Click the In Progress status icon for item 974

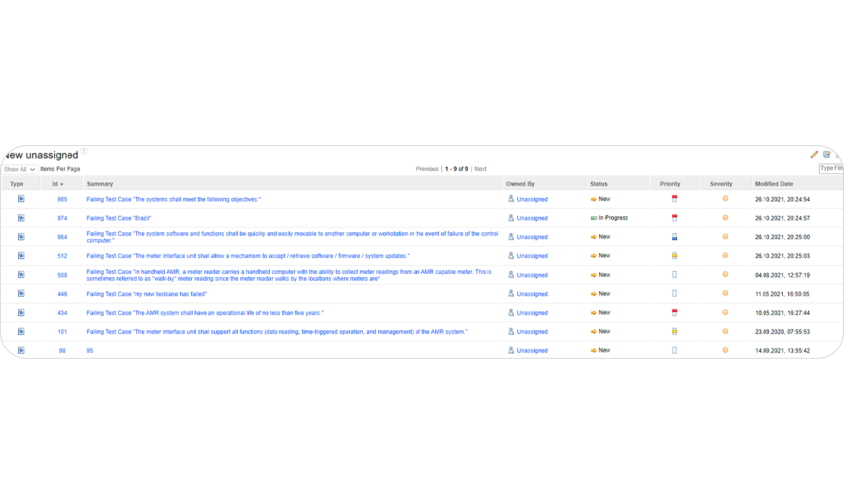pyautogui.click(x=594, y=218)
